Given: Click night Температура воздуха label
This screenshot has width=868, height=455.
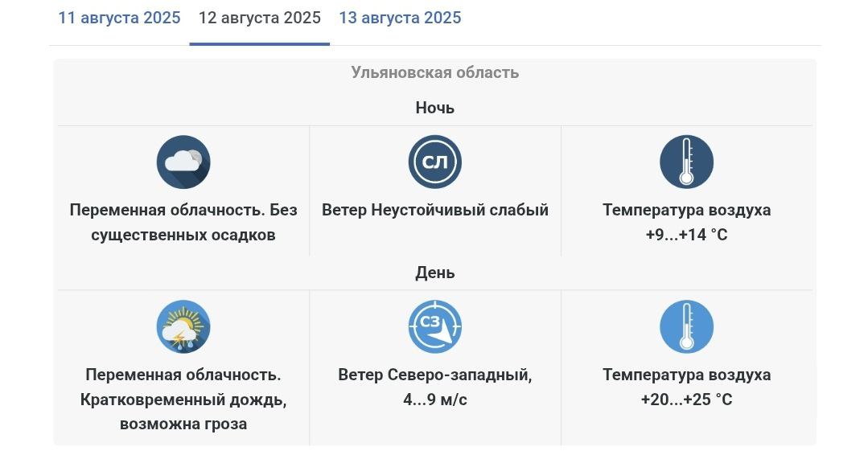Looking at the screenshot, I should pos(686,210).
